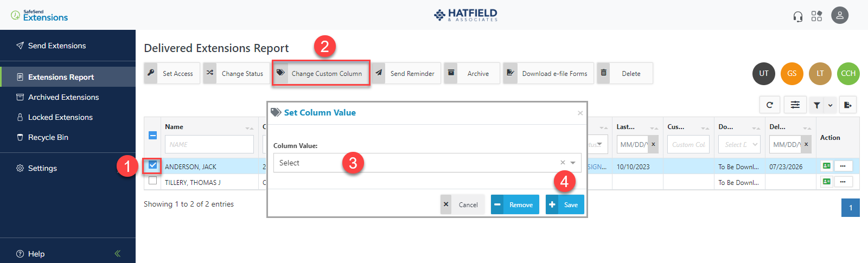Collapse the sidebar with double chevron

pos(118,253)
